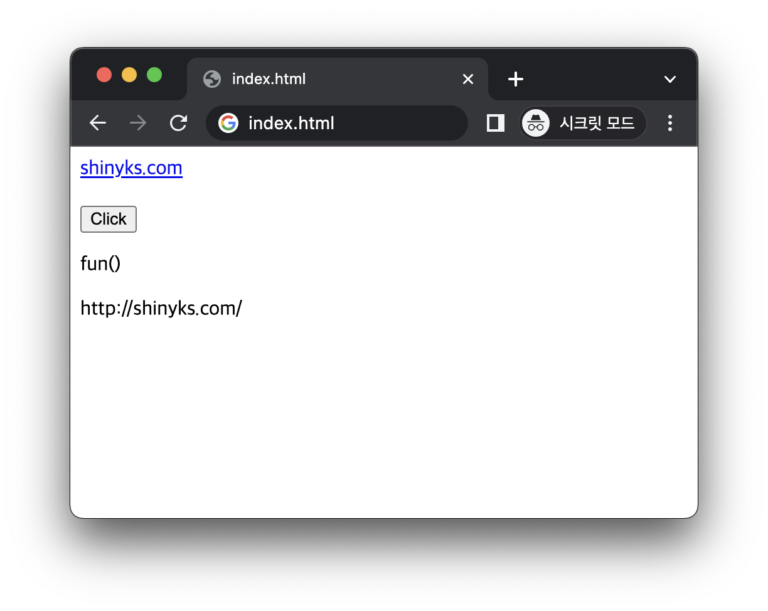768x611 pixels.
Task: Open the Incognito mode profile chip
Action: pos(582,123)
